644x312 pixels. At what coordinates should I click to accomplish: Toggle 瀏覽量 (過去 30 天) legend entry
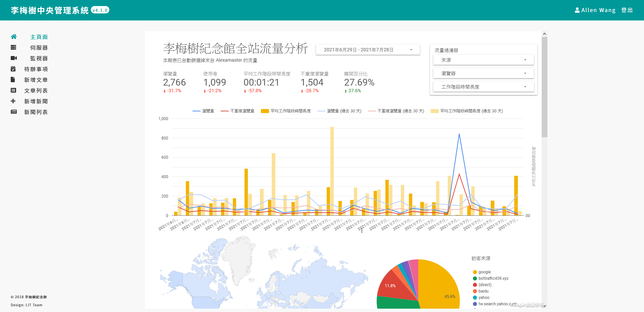click(x=339, y=111)
